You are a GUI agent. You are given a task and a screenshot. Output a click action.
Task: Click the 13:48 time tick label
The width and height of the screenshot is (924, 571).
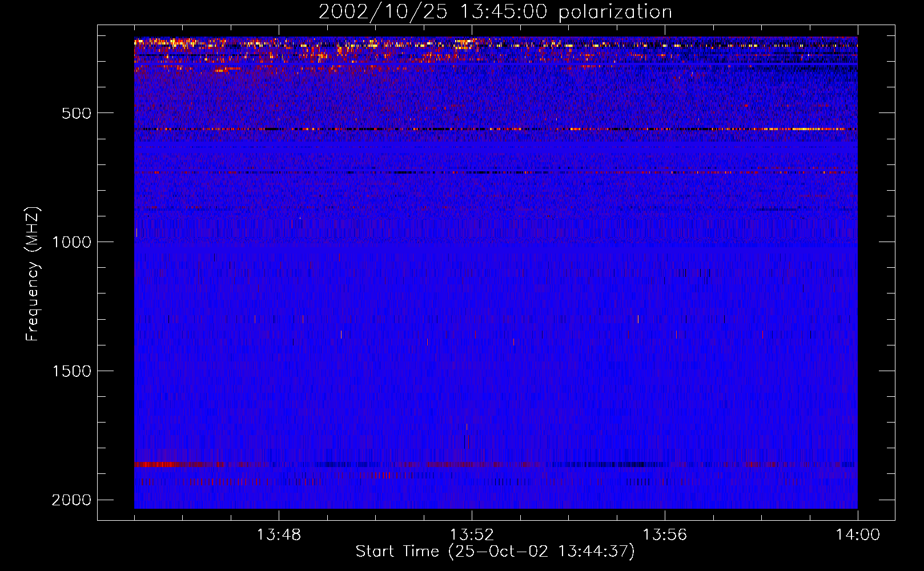point(279,535)
